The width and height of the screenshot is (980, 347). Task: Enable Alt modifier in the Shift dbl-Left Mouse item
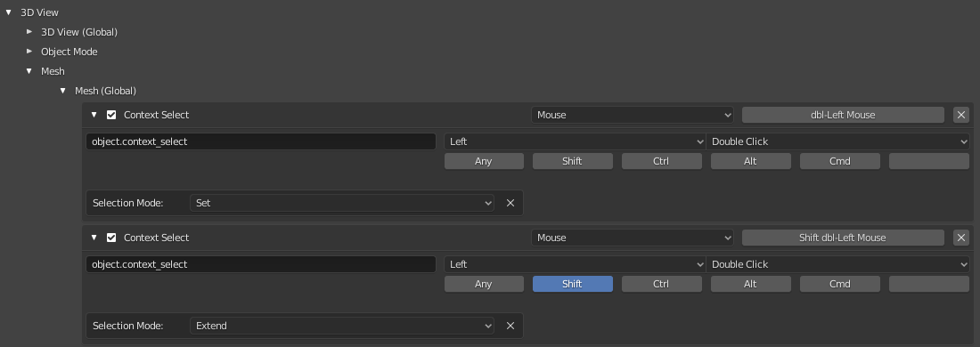pyautogui.click(x=751, y=284)
